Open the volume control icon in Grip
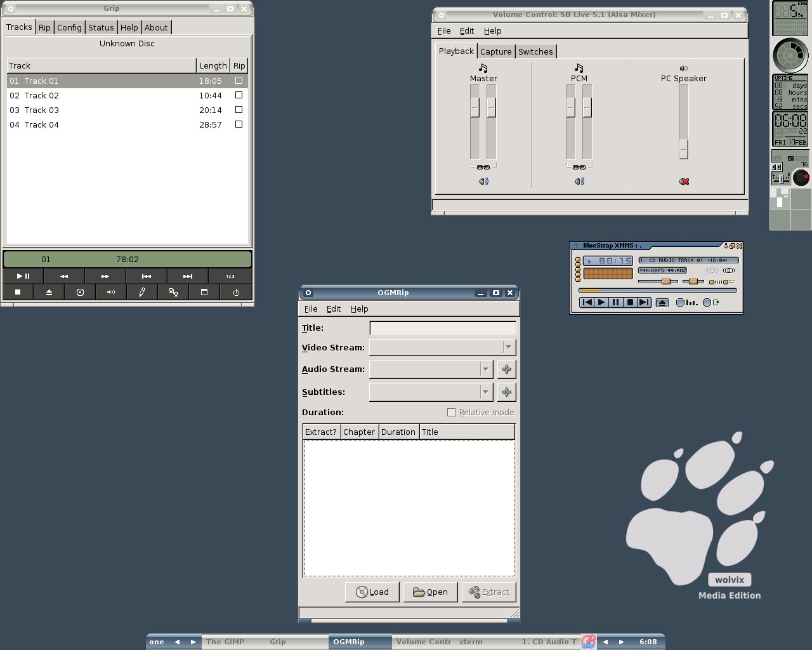 click(111, 292)
